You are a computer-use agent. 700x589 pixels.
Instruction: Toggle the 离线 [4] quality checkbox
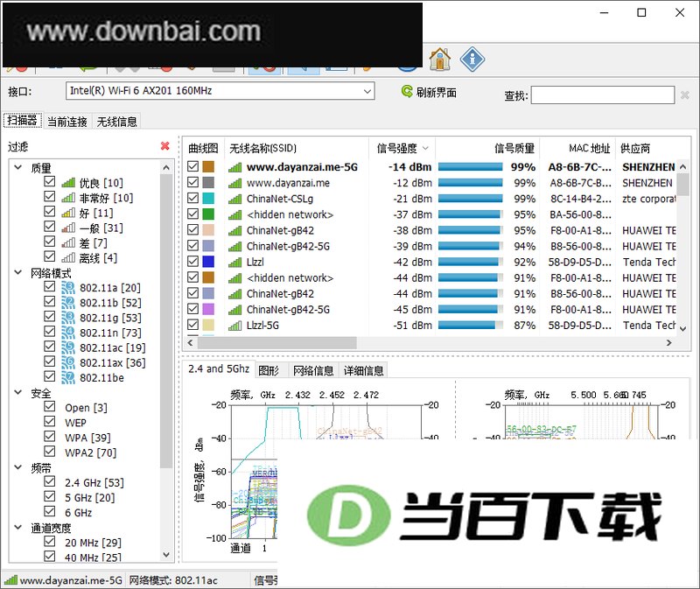[50, 256]
